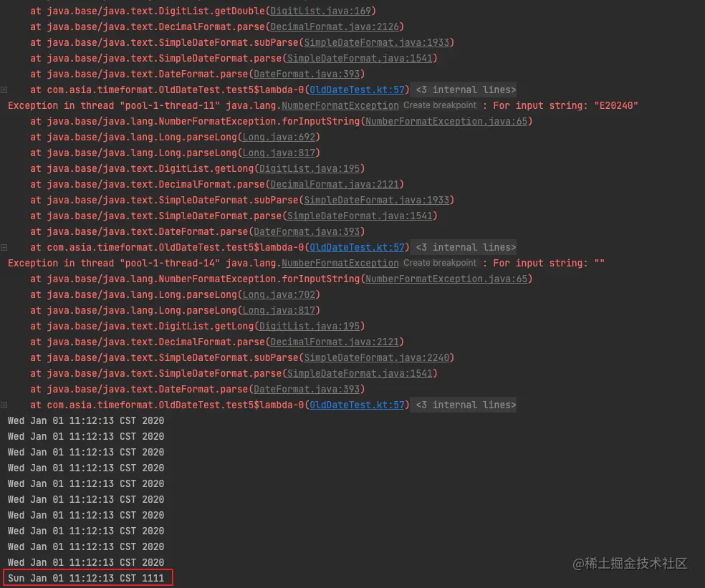Open SimpleDateFormat.java:1541 in the thread-14 trace
This screenshot has height=588, width=705.
tap(360, 373)
